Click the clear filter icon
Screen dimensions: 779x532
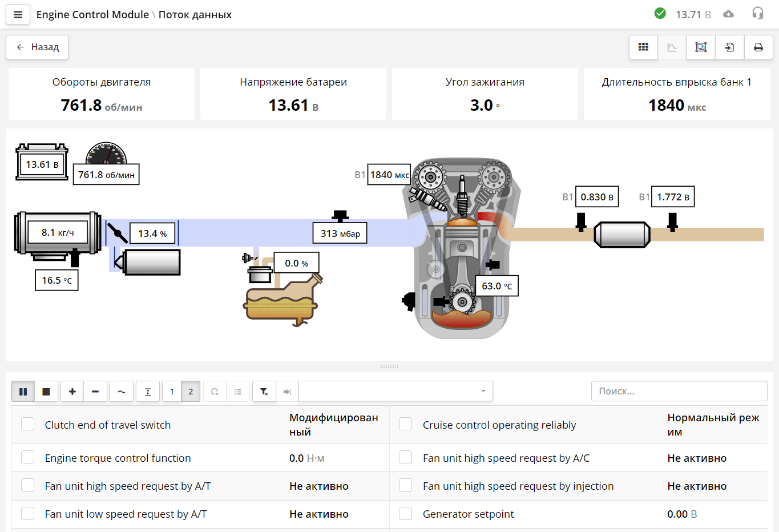pos(264,392)
